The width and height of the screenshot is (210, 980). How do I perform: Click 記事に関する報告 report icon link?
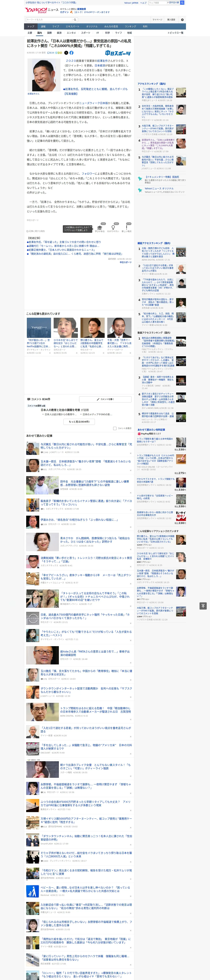(x=36, y=231)
